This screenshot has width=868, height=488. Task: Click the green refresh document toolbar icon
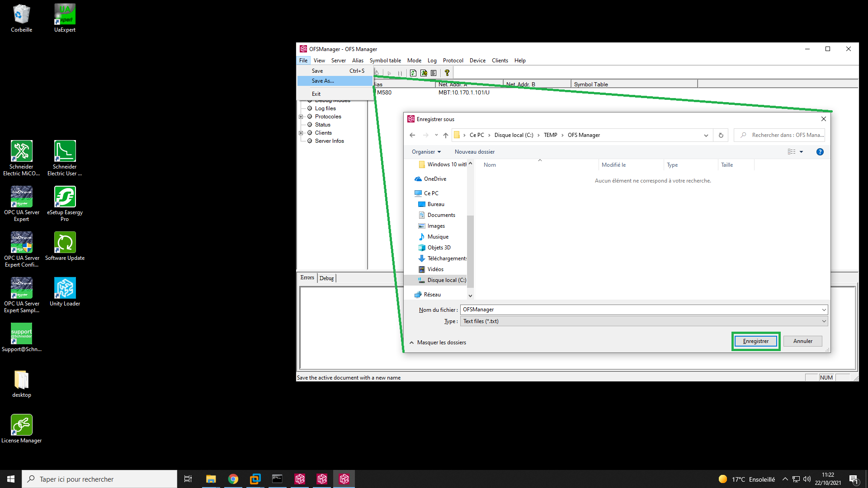(x=413, y=73)
